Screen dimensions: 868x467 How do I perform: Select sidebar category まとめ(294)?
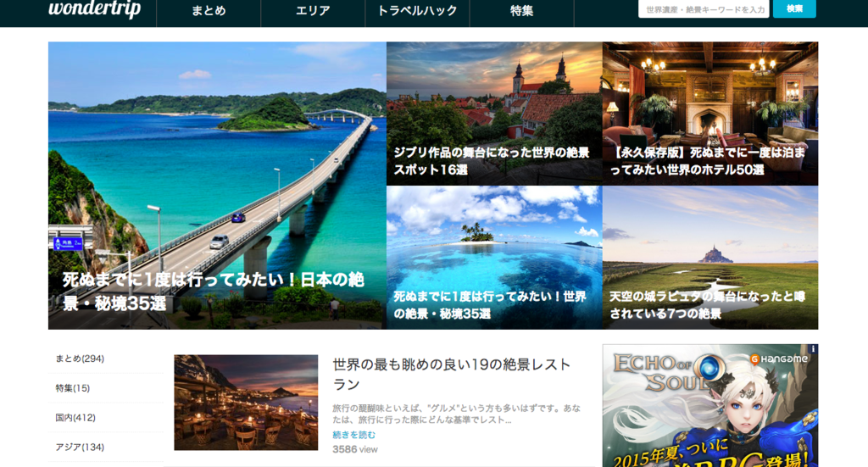click(x=80, y=359)
